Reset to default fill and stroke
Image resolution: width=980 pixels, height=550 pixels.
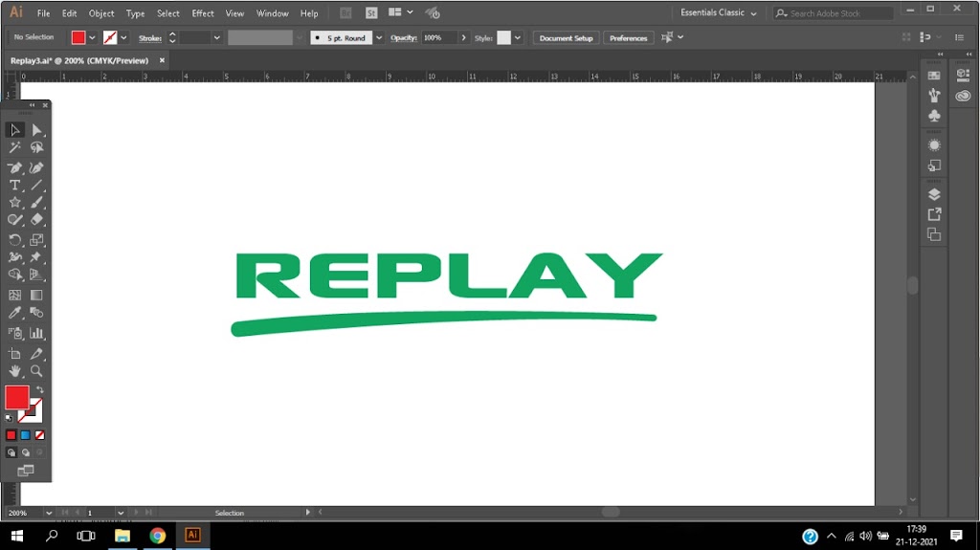[x=9, y=418]
